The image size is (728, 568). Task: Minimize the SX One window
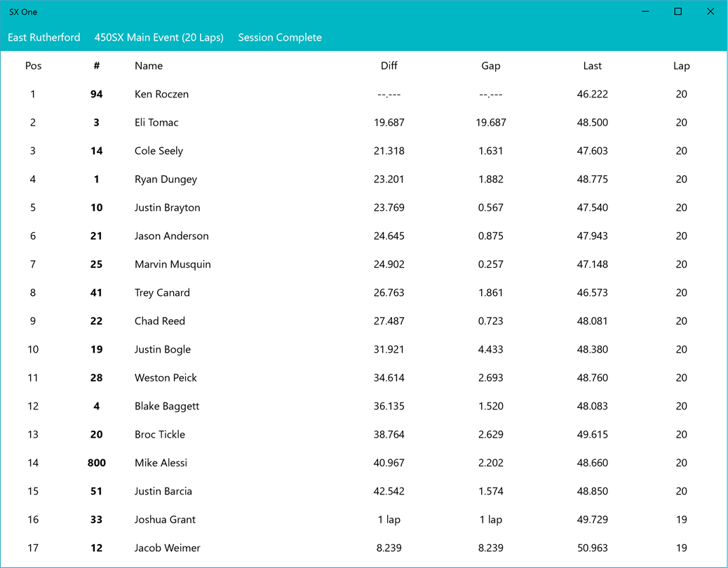tap(645, 12)
